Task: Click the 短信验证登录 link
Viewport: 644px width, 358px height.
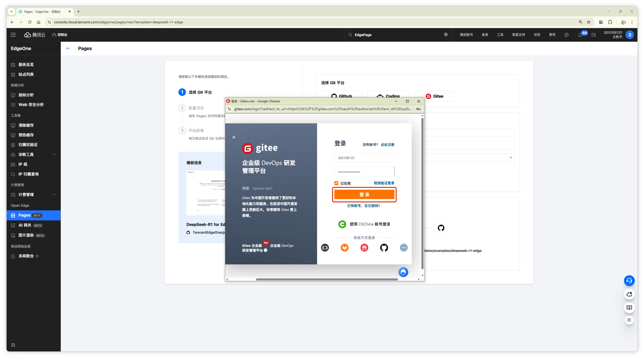Action: (x=384, y=183)
